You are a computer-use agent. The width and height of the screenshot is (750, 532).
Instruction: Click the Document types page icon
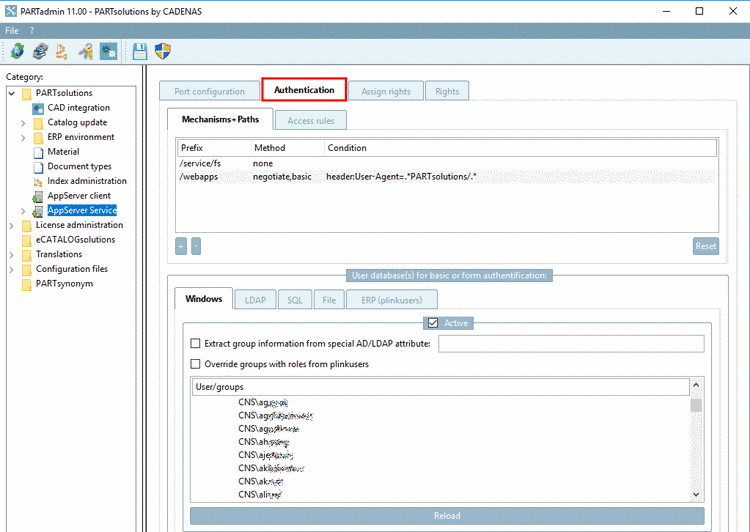pos(38,167)
